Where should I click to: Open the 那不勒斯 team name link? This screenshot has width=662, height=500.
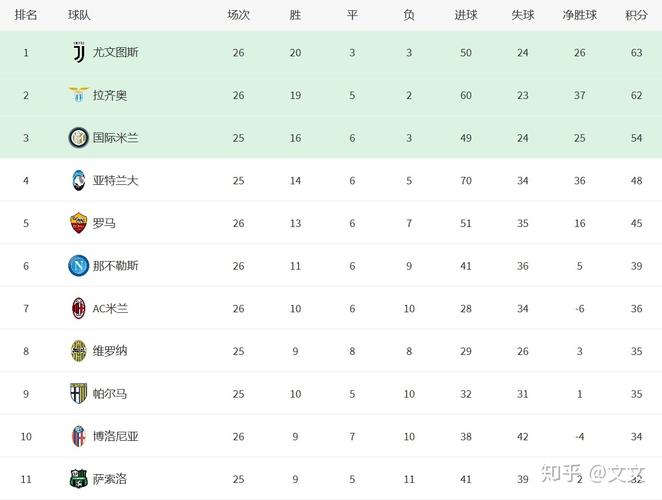tap(115, 266)
